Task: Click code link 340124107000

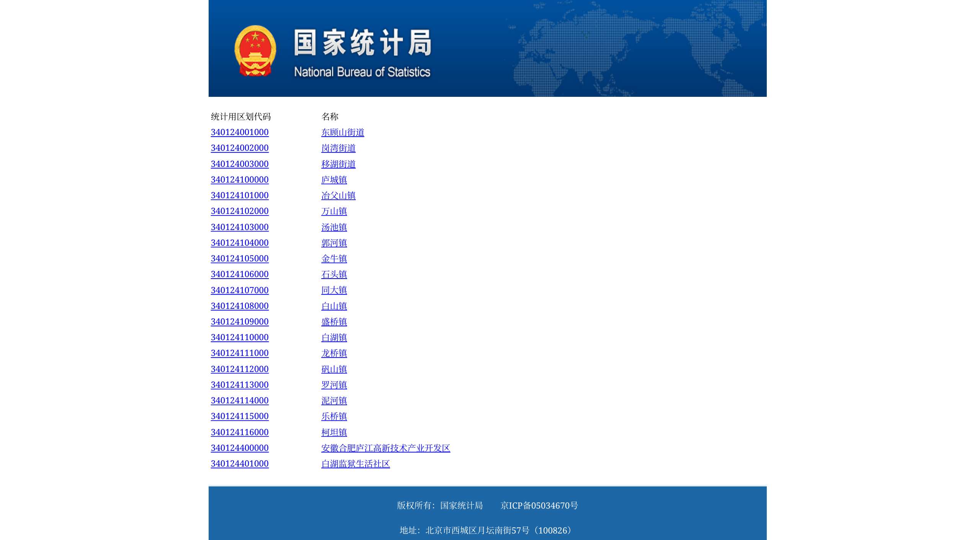Action: pyautogui.click(x=240, y=290)
